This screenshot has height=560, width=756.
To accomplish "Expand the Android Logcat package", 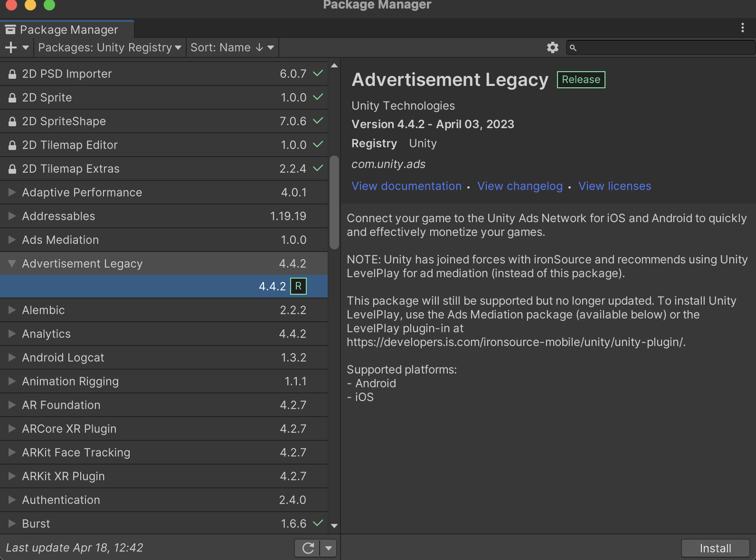I will 12,357.
